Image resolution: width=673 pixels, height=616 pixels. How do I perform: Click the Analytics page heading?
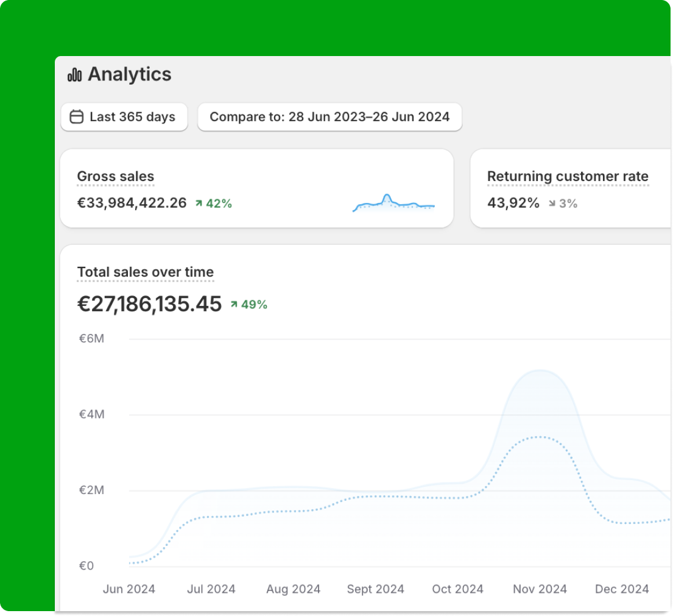(130, 74)
